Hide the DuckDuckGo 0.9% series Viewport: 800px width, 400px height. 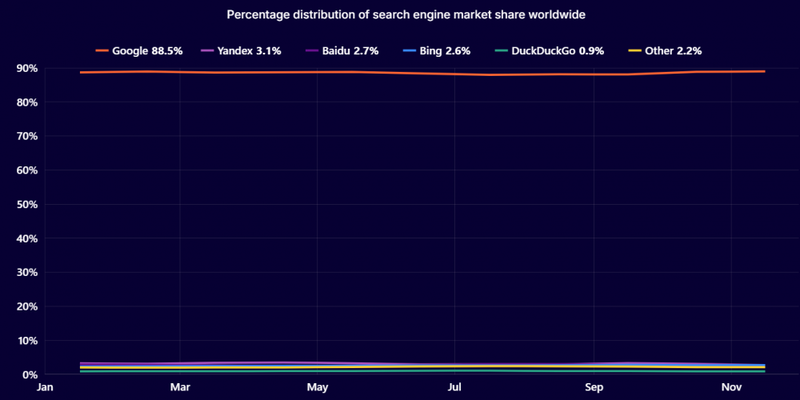tap(550, 51)
